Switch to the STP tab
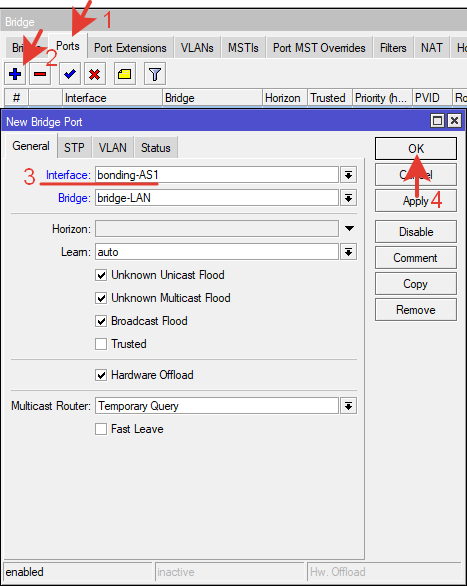The image size is (467, 586). (74, 148)
